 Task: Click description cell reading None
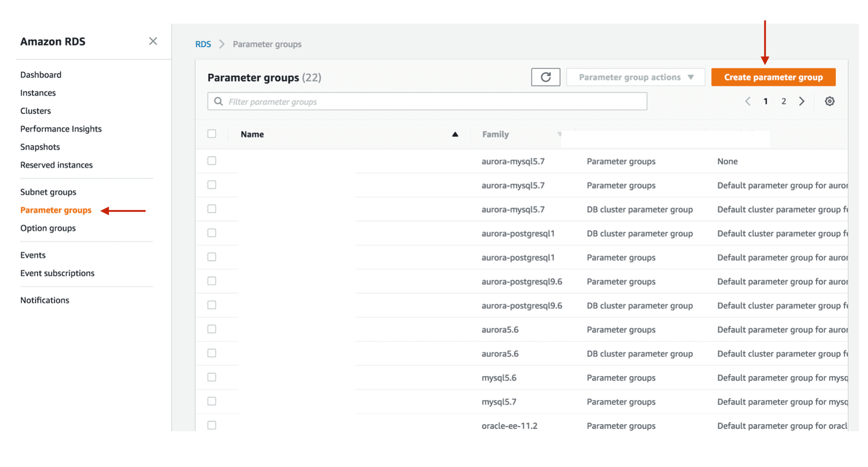tap(727, 161)
